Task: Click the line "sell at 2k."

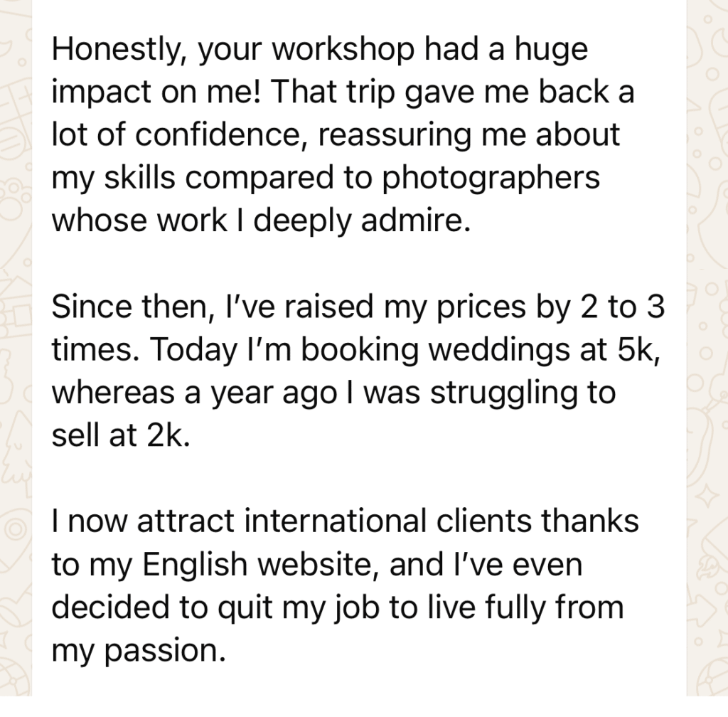Action: (x=121, y=435)
